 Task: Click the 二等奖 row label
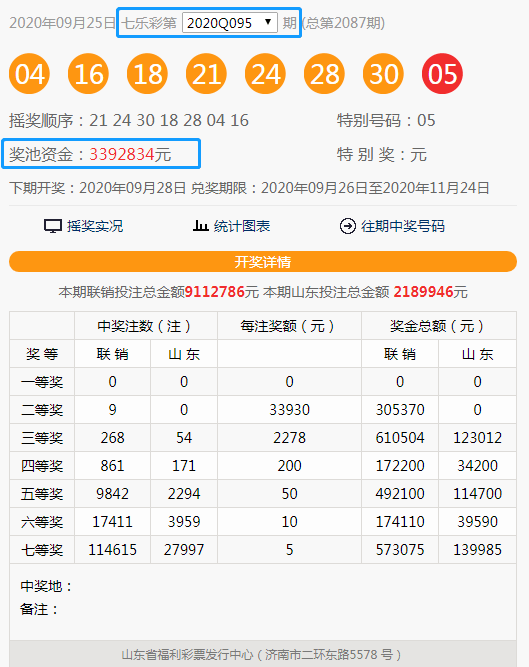coord(42,410)
